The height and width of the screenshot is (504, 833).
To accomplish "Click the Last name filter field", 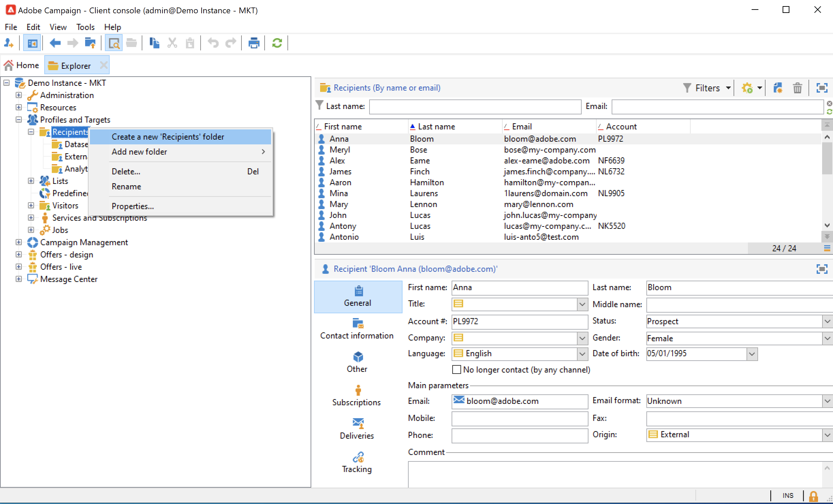I will pyautogui.click(x=475, y=107).
